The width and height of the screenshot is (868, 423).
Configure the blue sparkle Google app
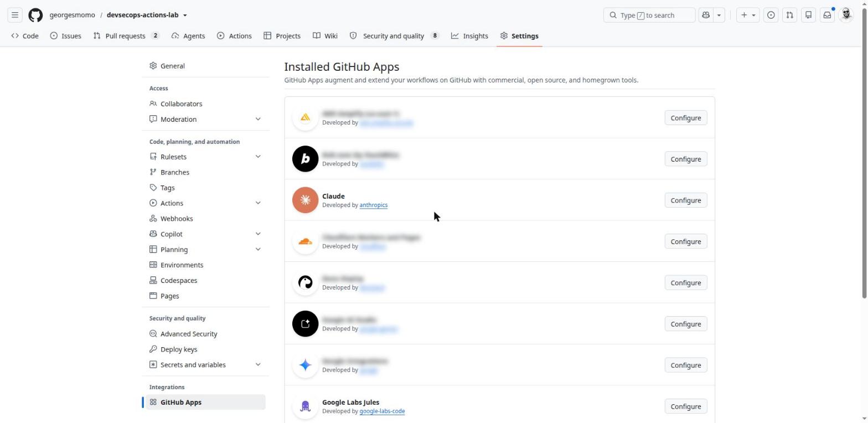[685, 365]
